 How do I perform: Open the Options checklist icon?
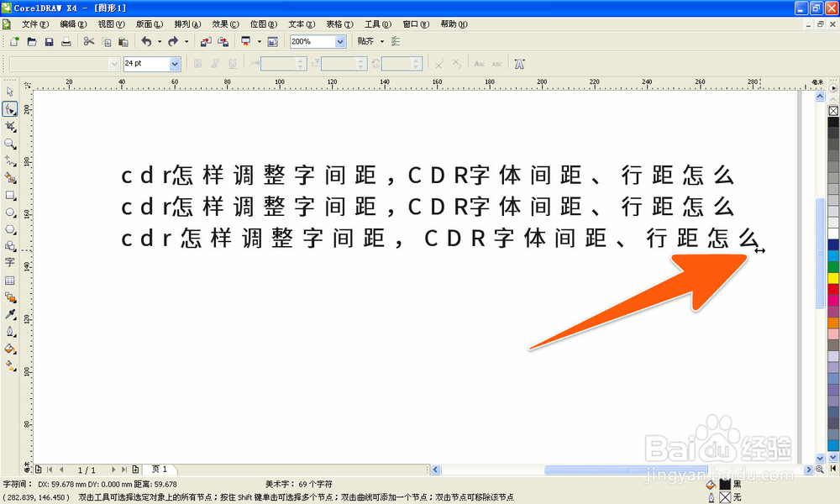(x=396, y=41)
